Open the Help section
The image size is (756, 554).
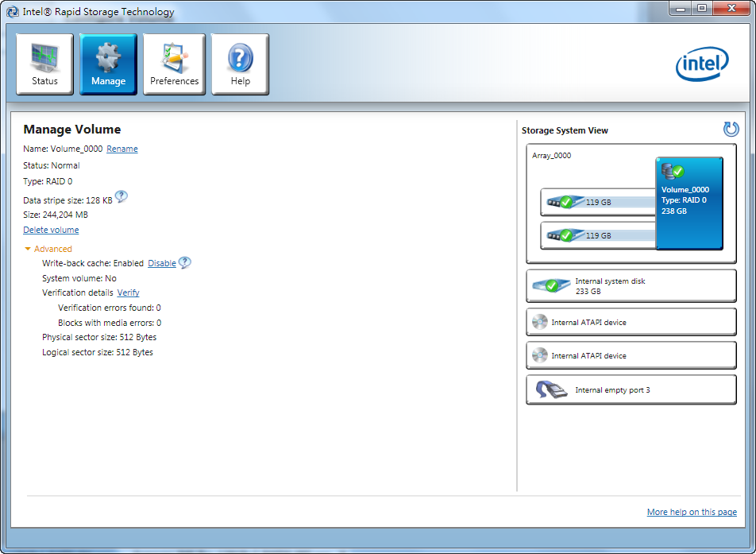[x=240, y=64]
